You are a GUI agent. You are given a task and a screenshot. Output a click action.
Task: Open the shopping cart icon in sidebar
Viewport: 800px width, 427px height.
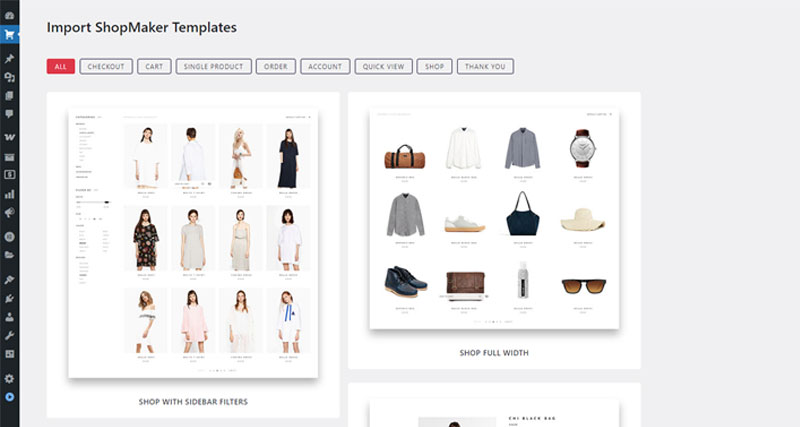(9, 35)
